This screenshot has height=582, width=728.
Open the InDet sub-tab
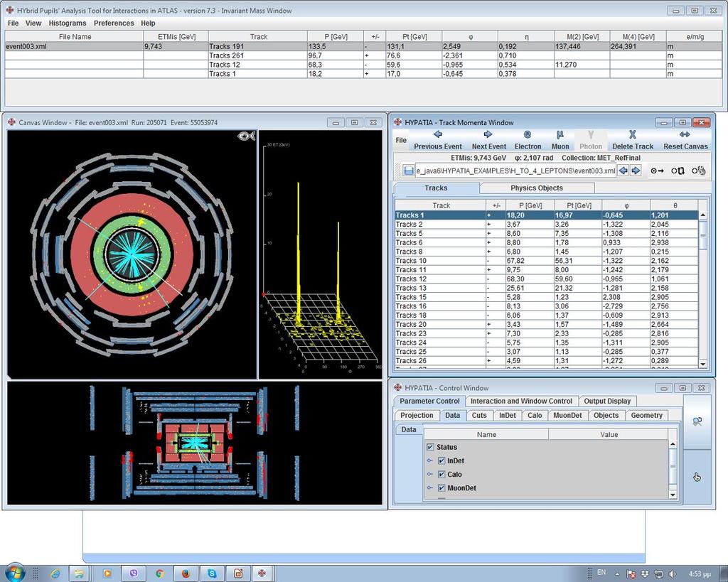point(508,416)
